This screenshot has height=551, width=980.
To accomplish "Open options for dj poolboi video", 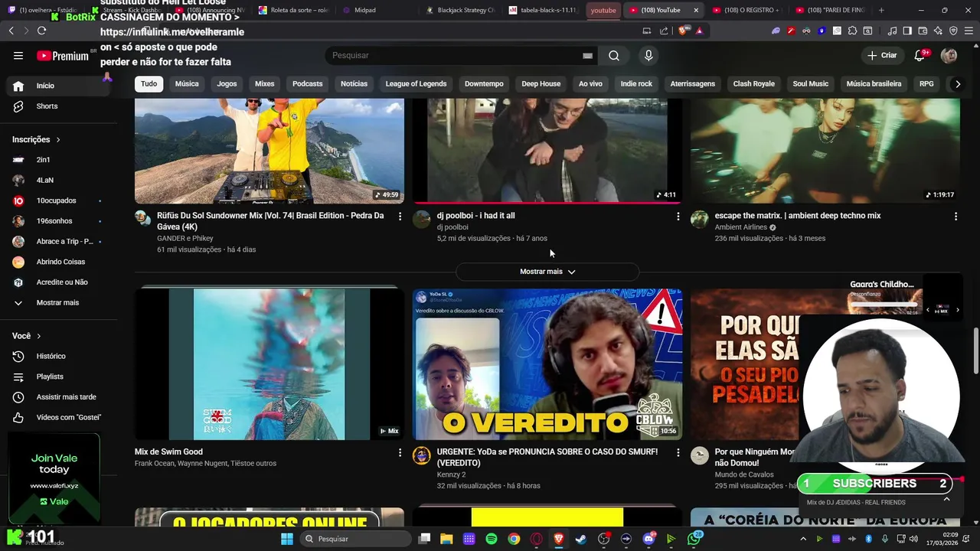I will click(x=678, y=217).
